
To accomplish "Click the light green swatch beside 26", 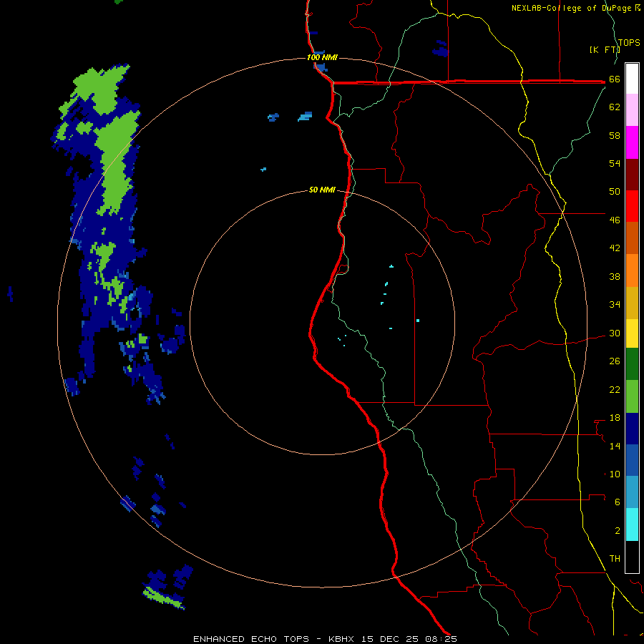I will point(632,396).
